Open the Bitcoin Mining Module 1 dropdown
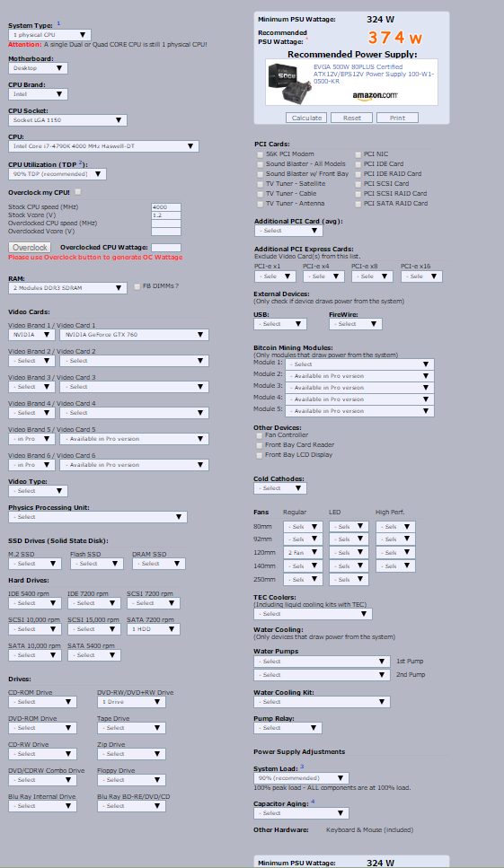The height and width of the screenshot is (868, 504). coord(359,364)
